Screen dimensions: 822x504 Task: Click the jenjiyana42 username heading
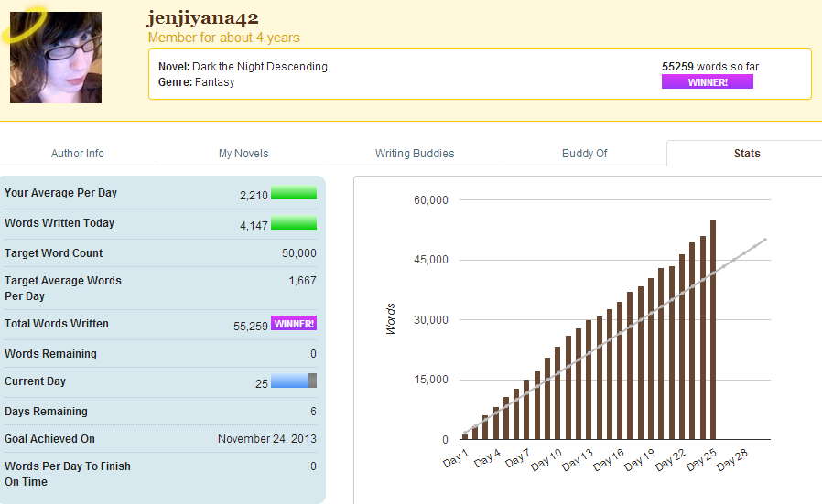click(x=203, y=17)
